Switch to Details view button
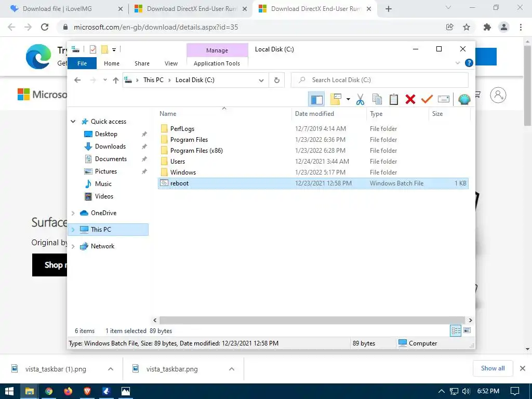 coord(455,330)
